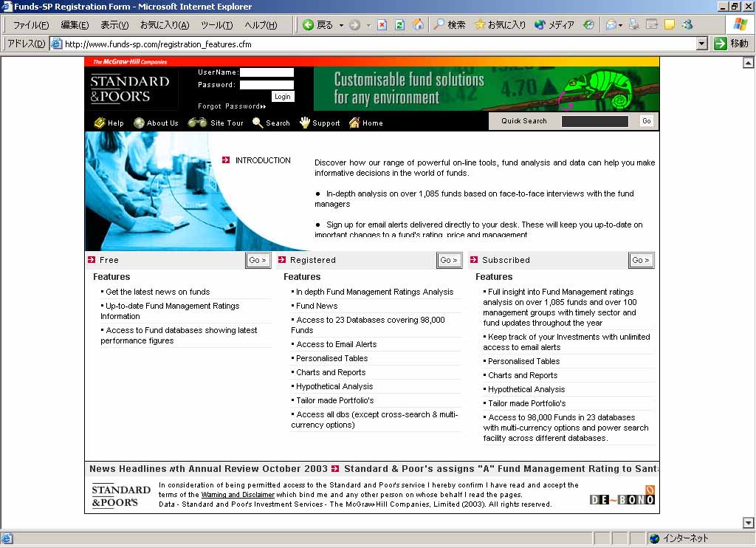Click the red arrow next to Subscribed
Image resolution: width=756 pixels, height=548 pixels.
point(473,260)
